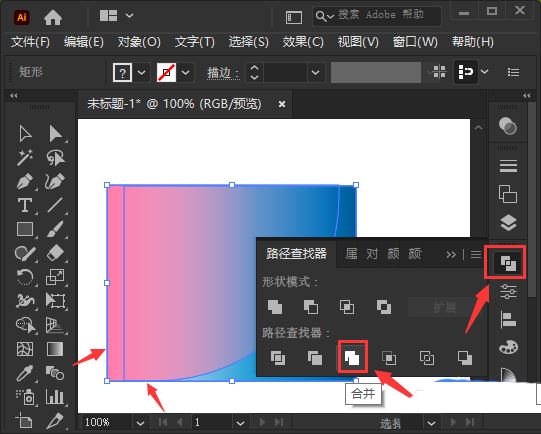Open the stroke color dropdown arrow
Image resolution: width=541 pixels, height=434 pixels.
tap(186, 72)
